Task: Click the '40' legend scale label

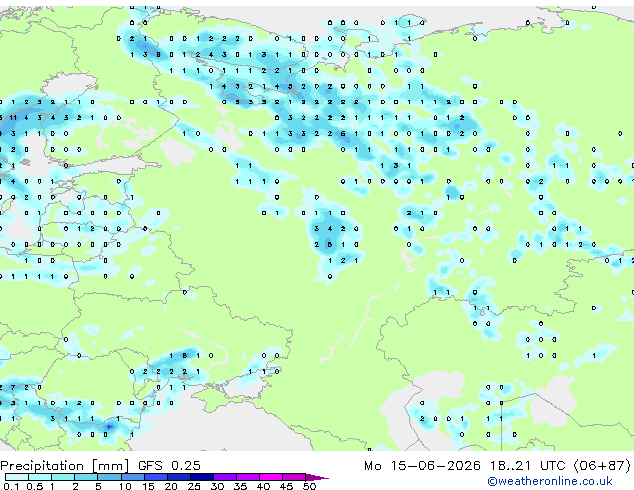Action: coord(263,486)
